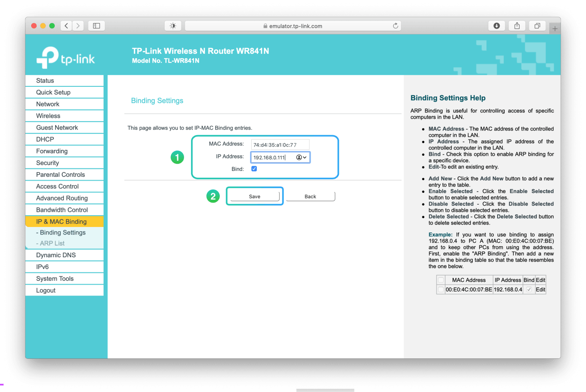The image size is (586, 392).
Task: Open Guest Network settings
Action: point(64,128)
